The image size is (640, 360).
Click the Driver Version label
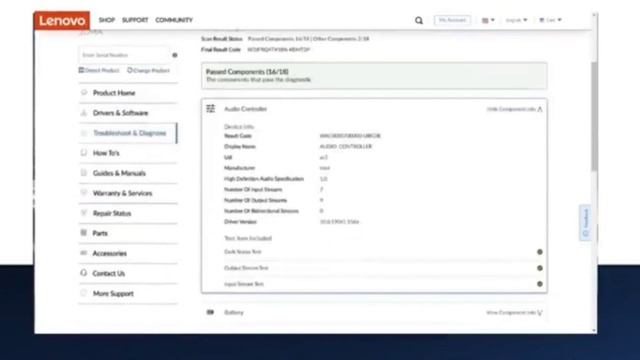(x=240, y=222)
